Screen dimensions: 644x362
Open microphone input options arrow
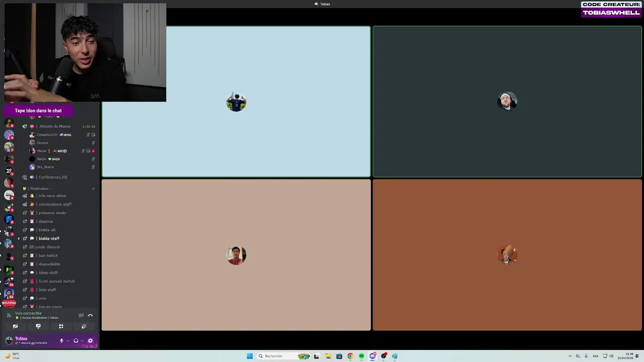(67, 340)
